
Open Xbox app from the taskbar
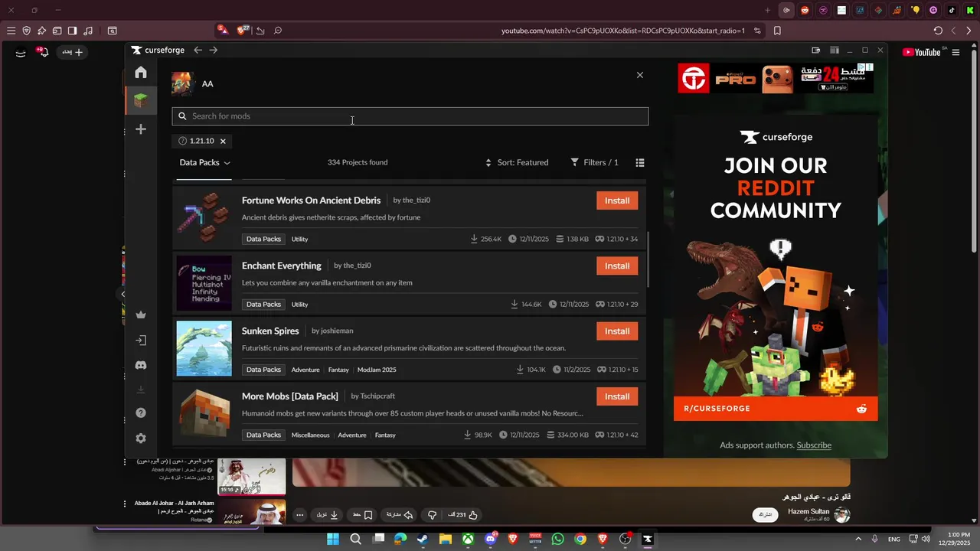point(468,539)
